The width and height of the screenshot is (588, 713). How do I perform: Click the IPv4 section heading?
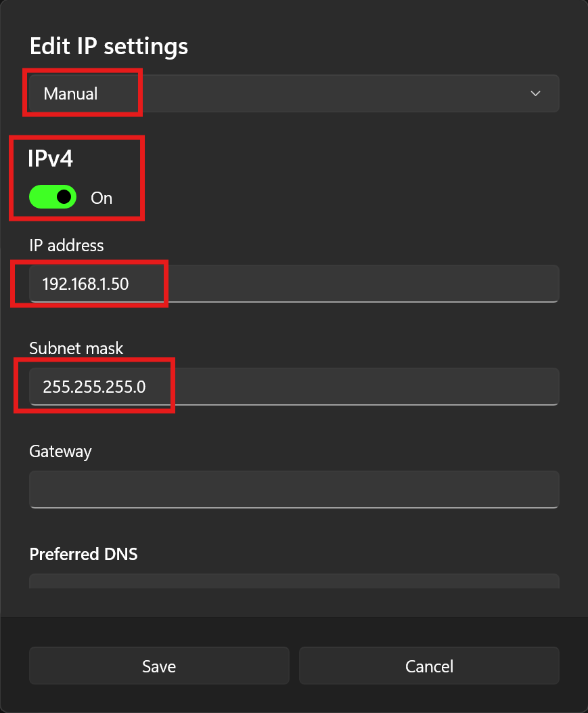51,158
